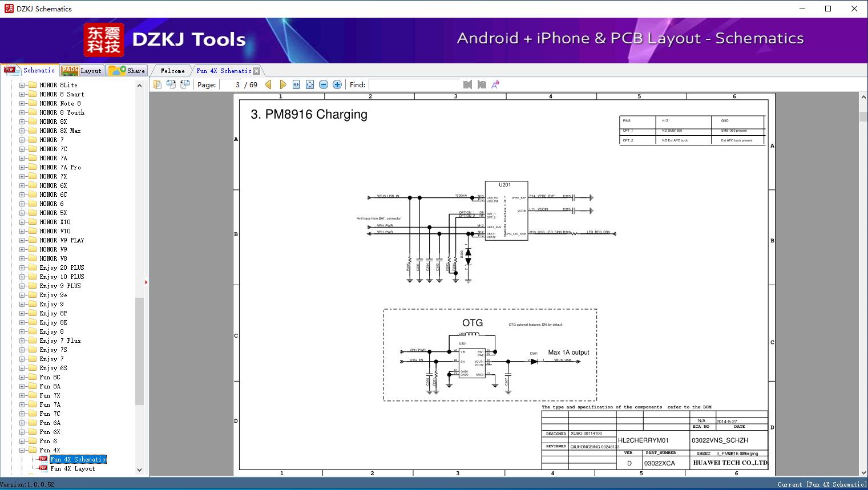Select the Enjoy 10 PLUS tree item
Viewport: 868px width, 490px height.
pos(62,277)
